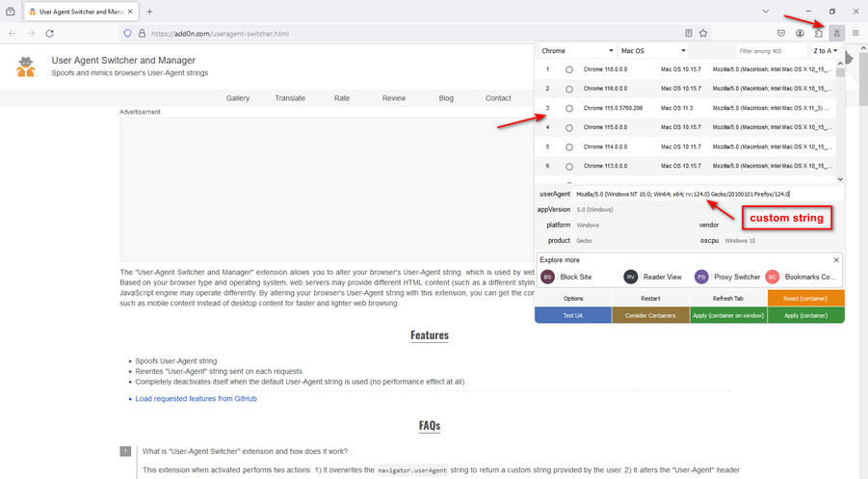This screenshot has width=868, height=479.
Task: Open the Z to A sort dropdown
Action: tap(825, 50)
